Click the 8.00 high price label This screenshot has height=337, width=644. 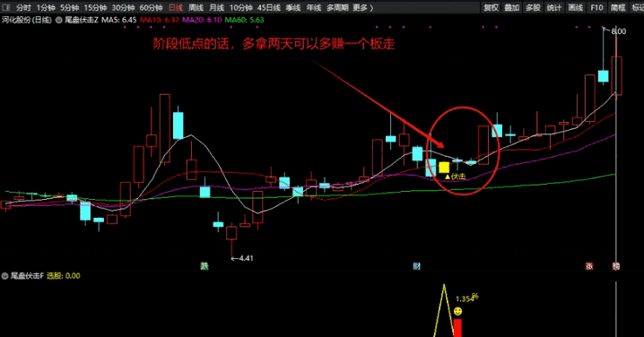[619, 31]
